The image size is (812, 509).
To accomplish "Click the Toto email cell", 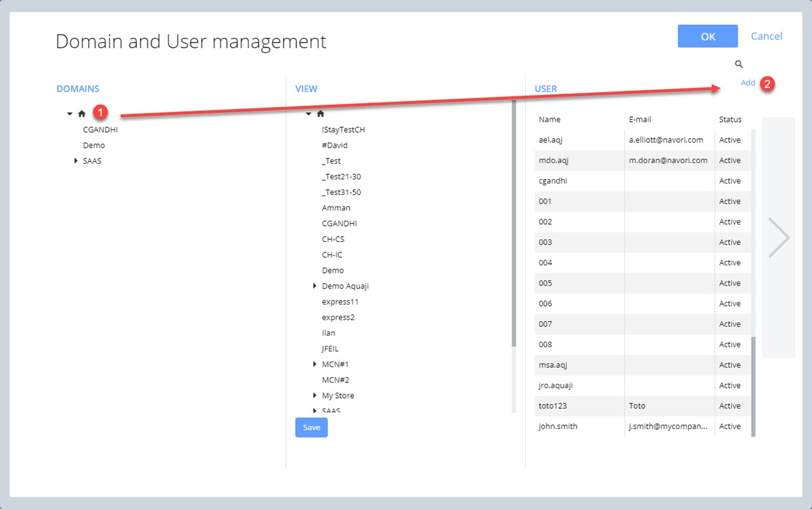I will click(x=669, y=406).
